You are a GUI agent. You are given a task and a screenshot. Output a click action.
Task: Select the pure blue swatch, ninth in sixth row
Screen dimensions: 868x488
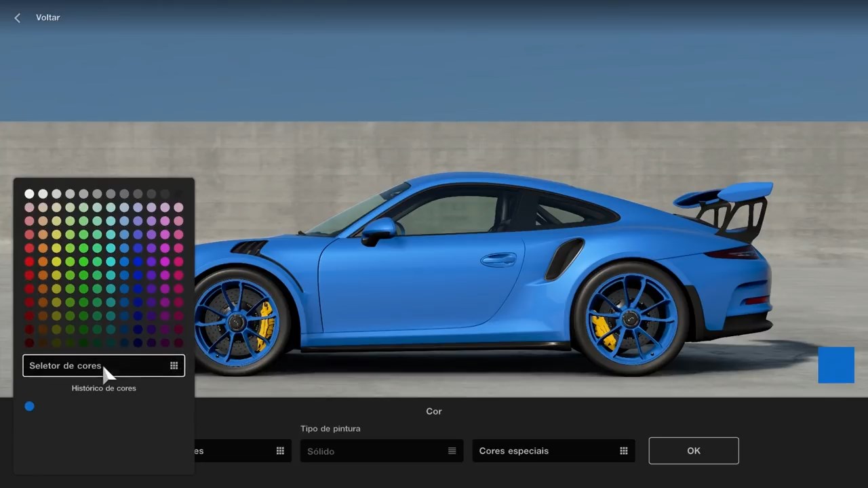[138, 262]
